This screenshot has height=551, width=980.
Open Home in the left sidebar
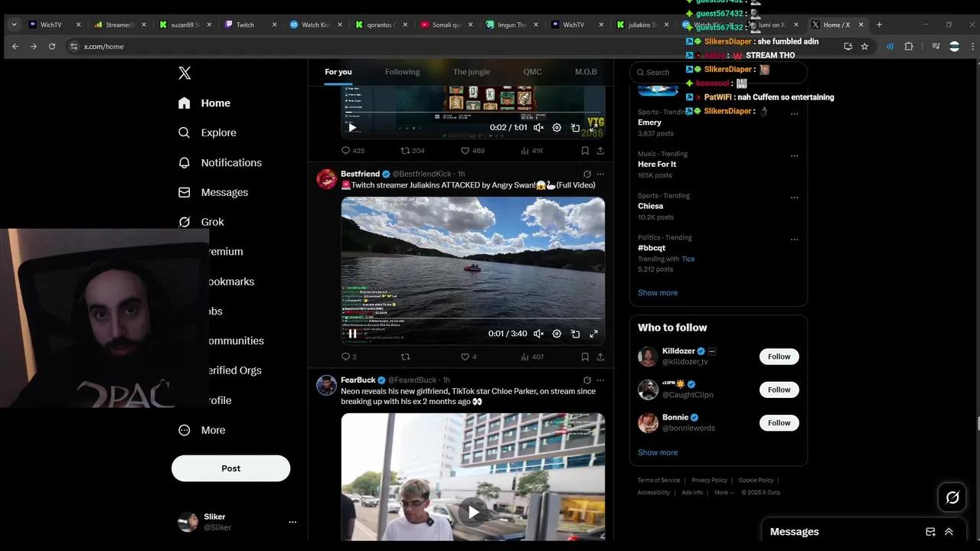click(204, 103)
